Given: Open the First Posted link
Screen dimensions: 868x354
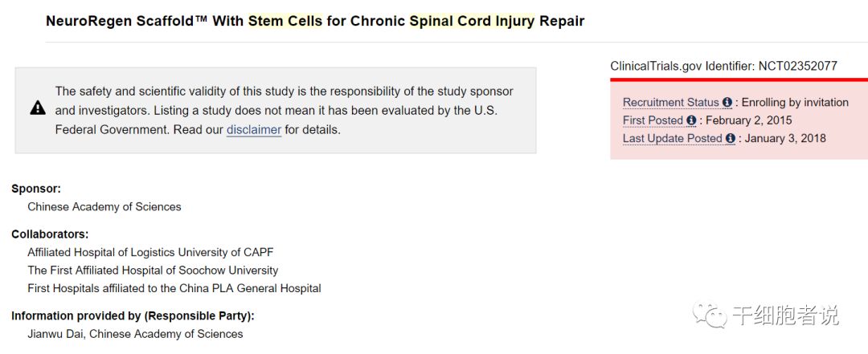Looking at the screenshot, I should click(x=653, y=120).
